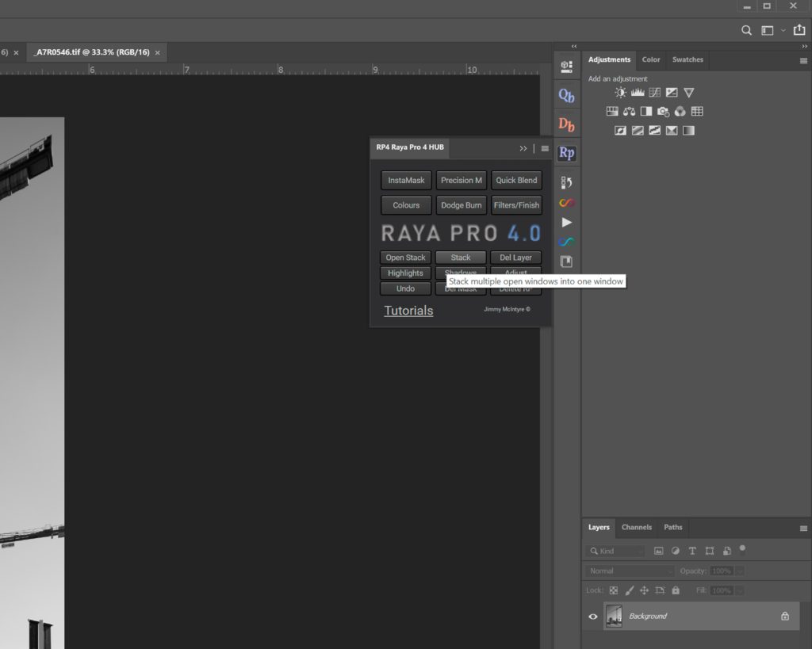
Task: Add a Brightness/Contrast adjustment
Action: point(620,93)
